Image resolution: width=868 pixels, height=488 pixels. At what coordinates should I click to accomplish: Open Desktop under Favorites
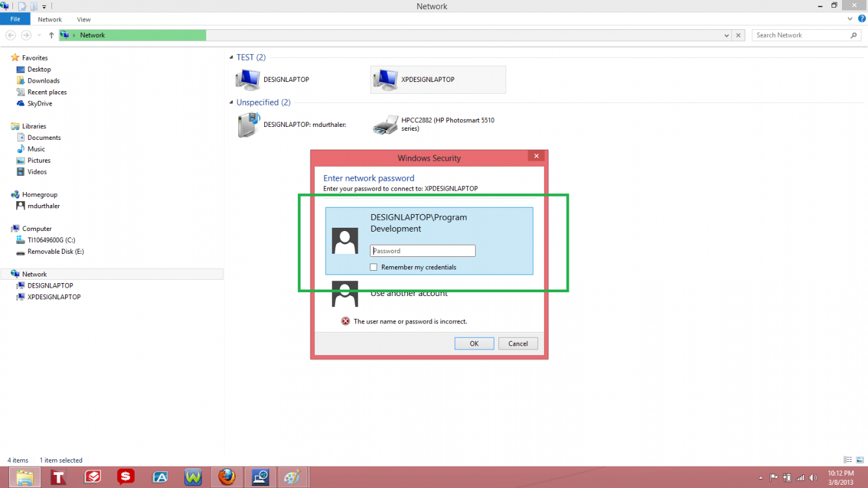(34, 69)
